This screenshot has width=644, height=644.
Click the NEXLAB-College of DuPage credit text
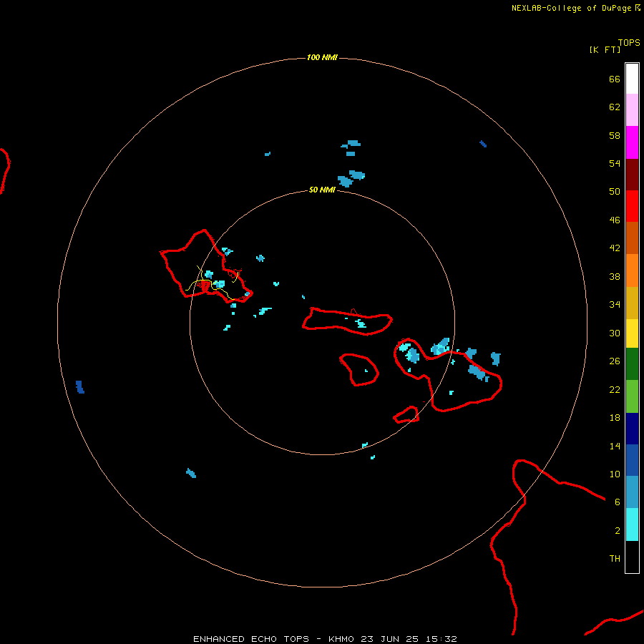click(x=571, y=8)
